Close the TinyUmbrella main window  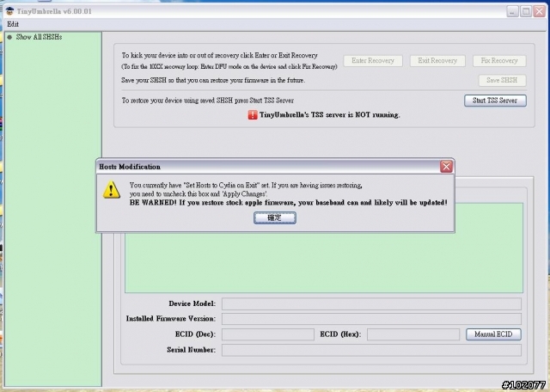click(539, 11)
